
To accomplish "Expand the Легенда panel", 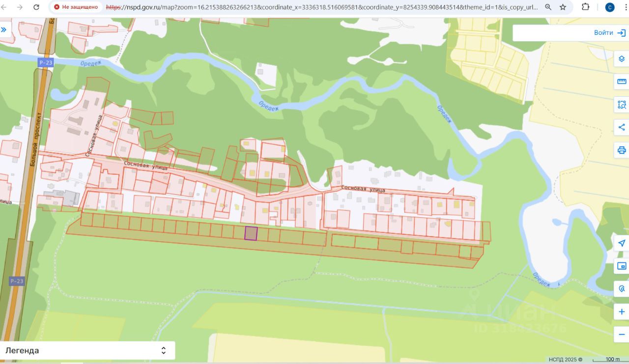I will point(87,350).
